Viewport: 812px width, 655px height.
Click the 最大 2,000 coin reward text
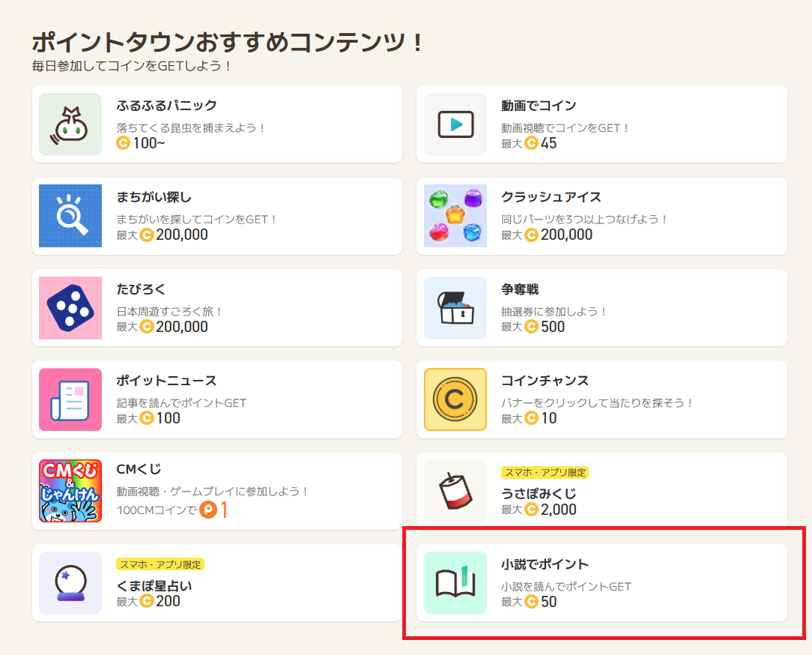click(539, 510)
